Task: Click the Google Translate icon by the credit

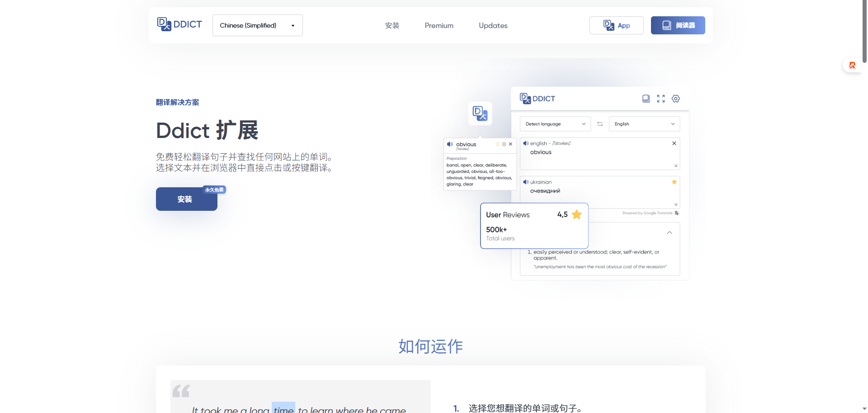Action: pos(677,213)
